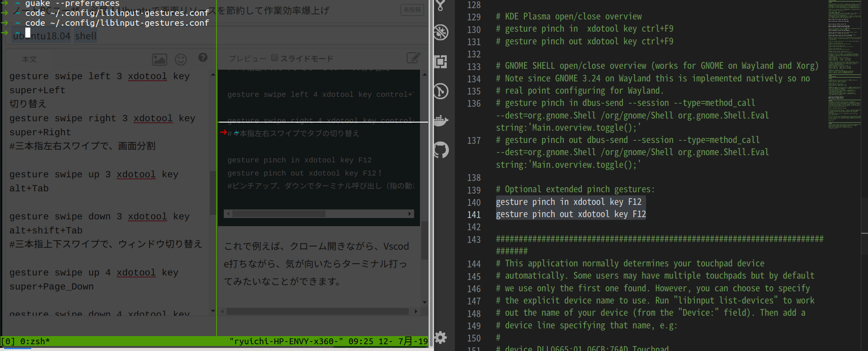Click code block scrollbar right arrow
Screen dimensions: 868x351
coord(410,213)
